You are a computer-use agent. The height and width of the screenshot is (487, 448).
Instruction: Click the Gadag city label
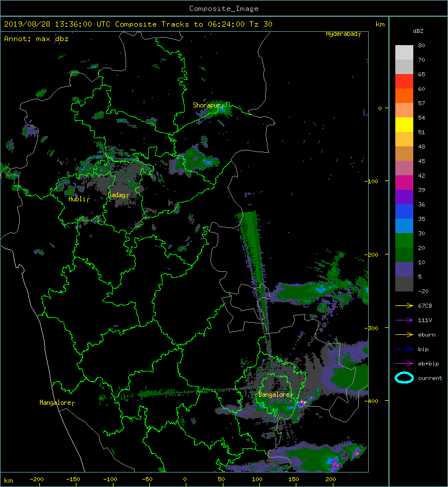tap(116, 195)
